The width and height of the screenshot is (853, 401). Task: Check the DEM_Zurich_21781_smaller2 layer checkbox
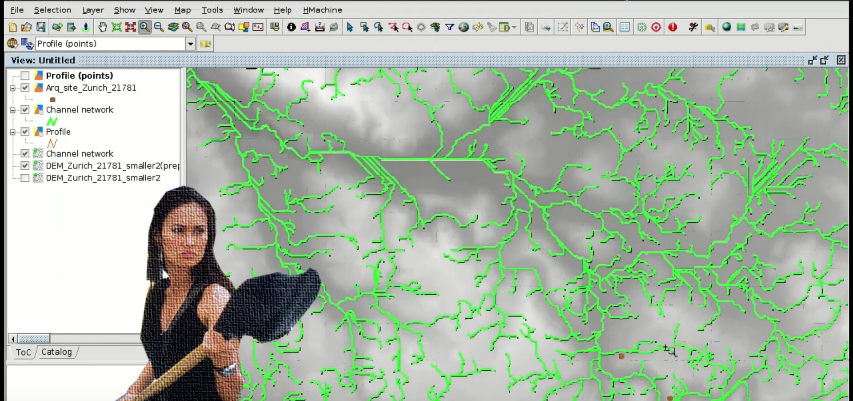coord(25,177)
